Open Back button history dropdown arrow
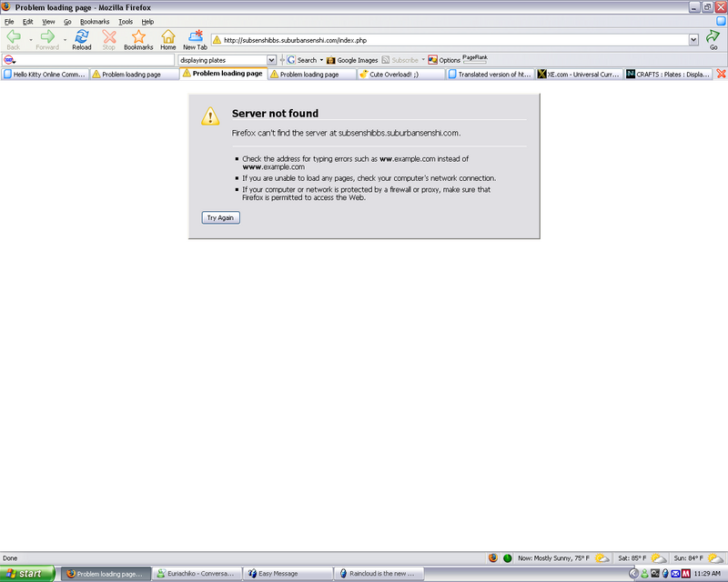This screenshot has width=728, height=582. pos(31,40)
